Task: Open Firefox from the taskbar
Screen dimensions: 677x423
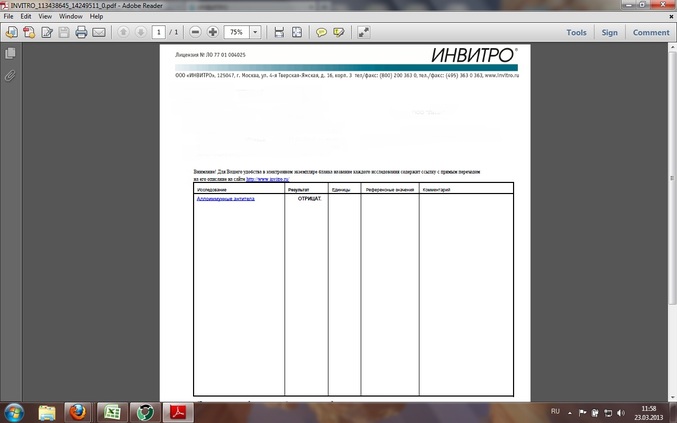Action: click(78, 411)
